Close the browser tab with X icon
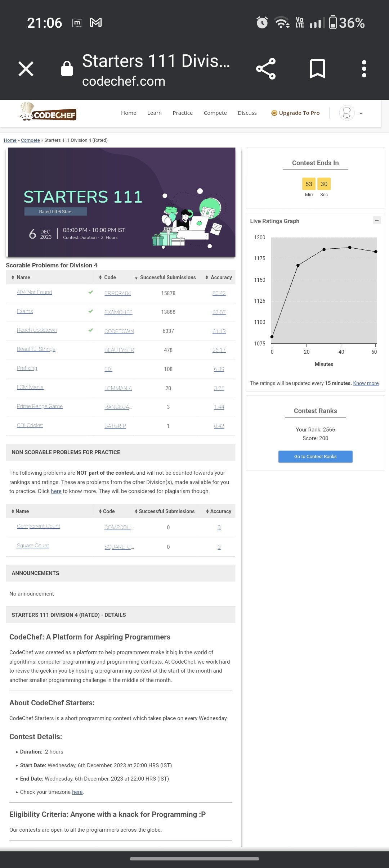This screenshot has height=868, width=389. coord(26,69)
